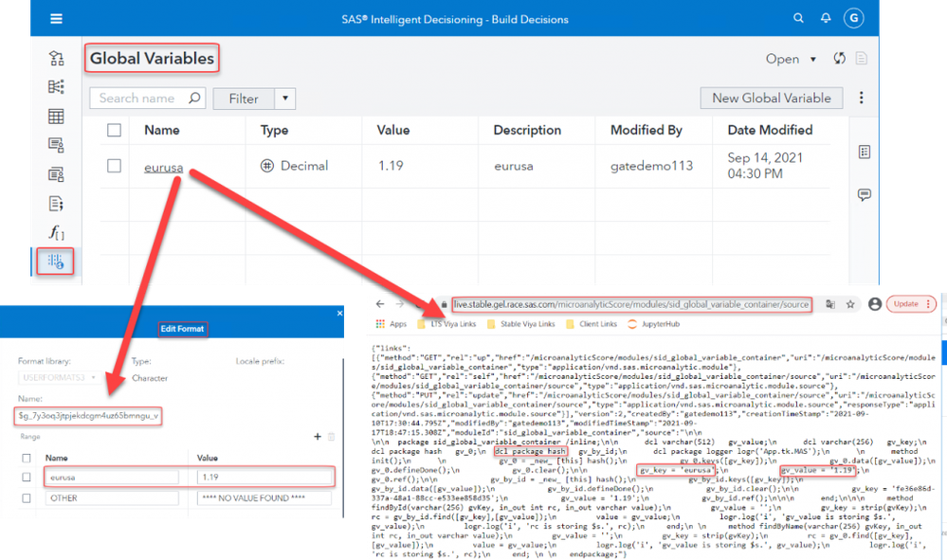Click the format Name field starting with $g_7y3oq
This screenshot has width=947, height=560.
point(88,416)
